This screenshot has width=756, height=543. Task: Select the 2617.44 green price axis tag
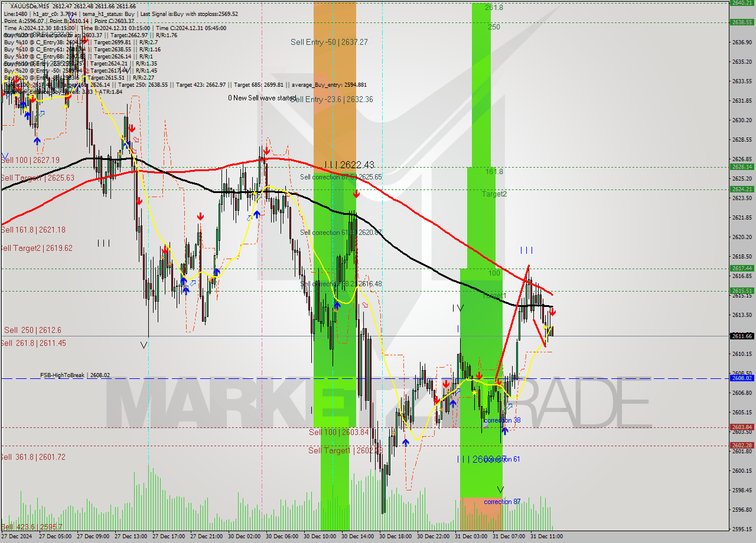point(742,268)
